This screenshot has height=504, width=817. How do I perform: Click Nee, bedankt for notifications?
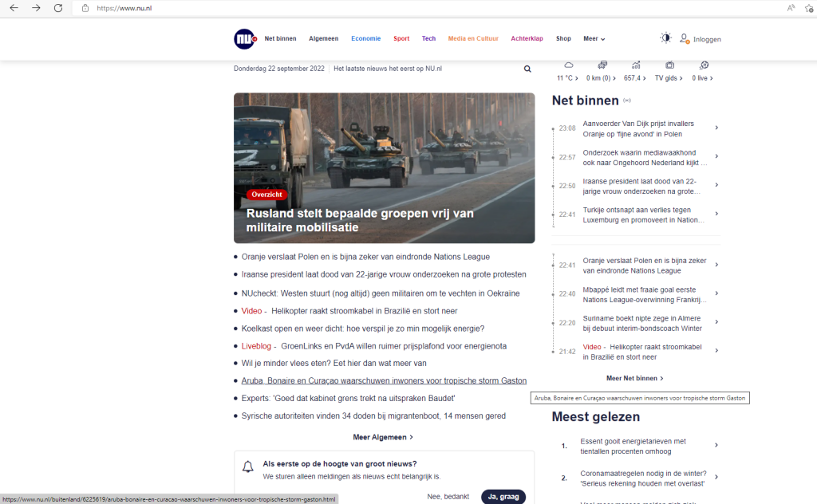click(x=448, y=497)
